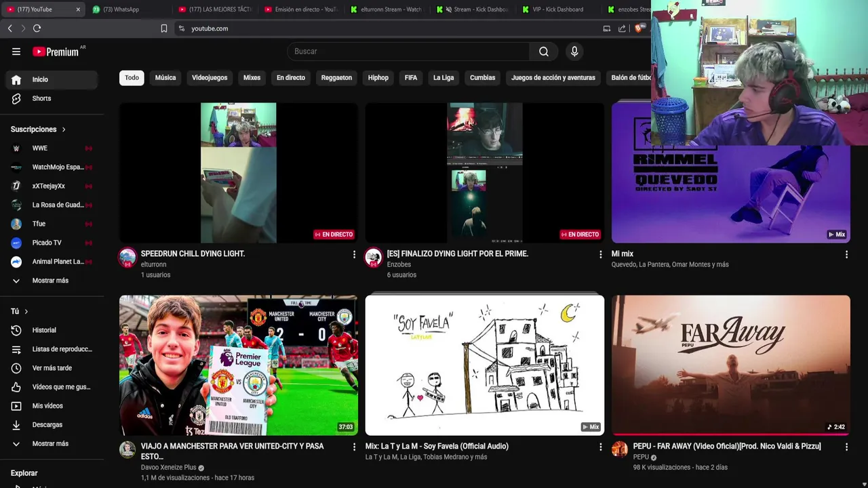The width and height of the screenshot is (868, 488).
Task: Select the Videojuegos filter chip
Action: [210, 77]
